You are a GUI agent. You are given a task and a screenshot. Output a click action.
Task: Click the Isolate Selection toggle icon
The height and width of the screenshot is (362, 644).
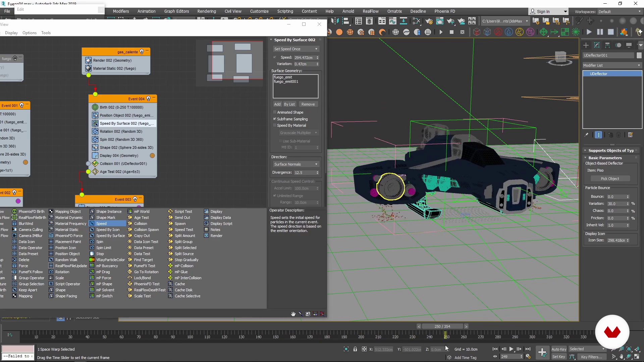pyautogui.click(x=346, y=349)
